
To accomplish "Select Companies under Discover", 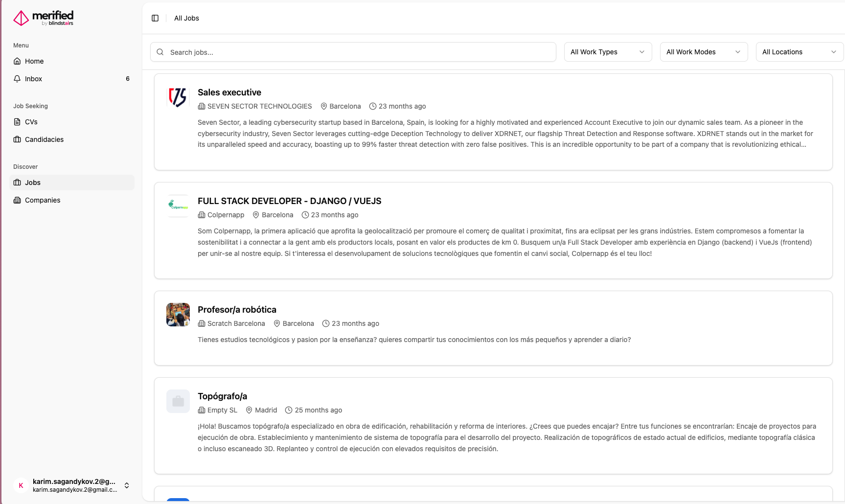I will coord(43,200).
